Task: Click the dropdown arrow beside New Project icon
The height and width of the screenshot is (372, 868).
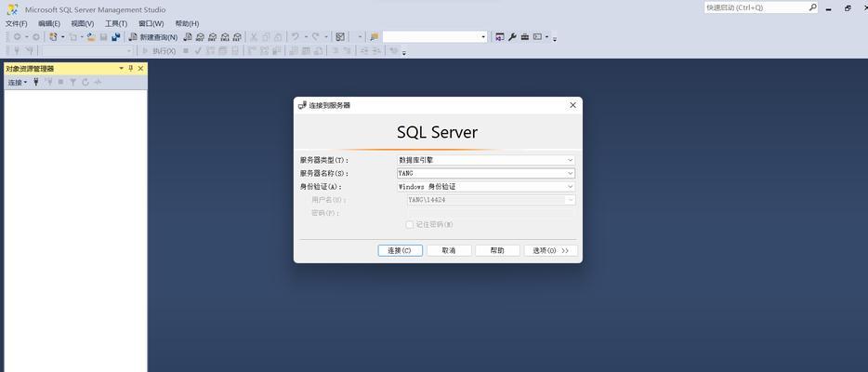Action: (x=62, y=37)
